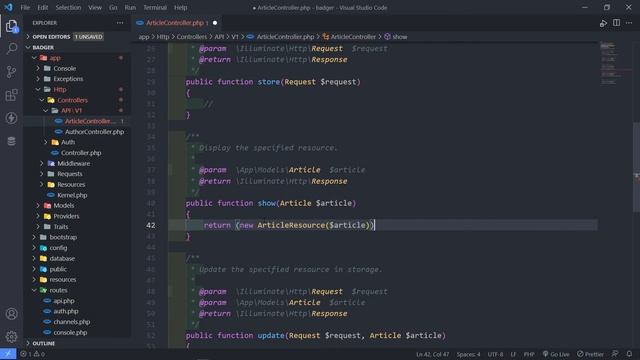Click the VS Code logo icon
The width and height of the screenshot is (640, 360).
[x=9, y=7]
